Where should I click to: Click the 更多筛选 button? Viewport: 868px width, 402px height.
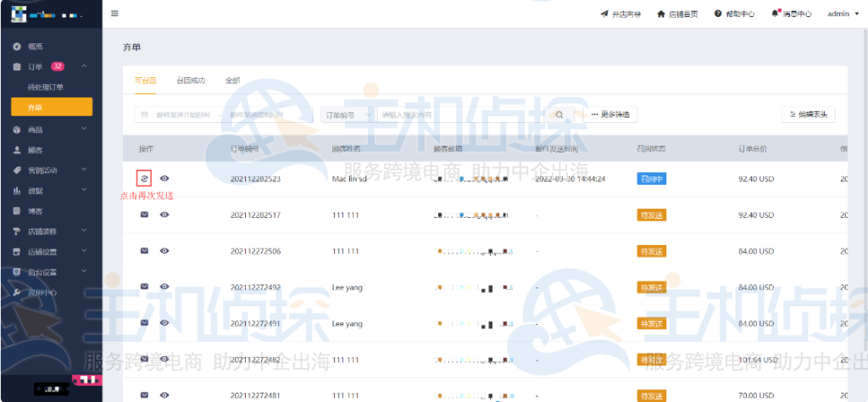pos(613,114)
